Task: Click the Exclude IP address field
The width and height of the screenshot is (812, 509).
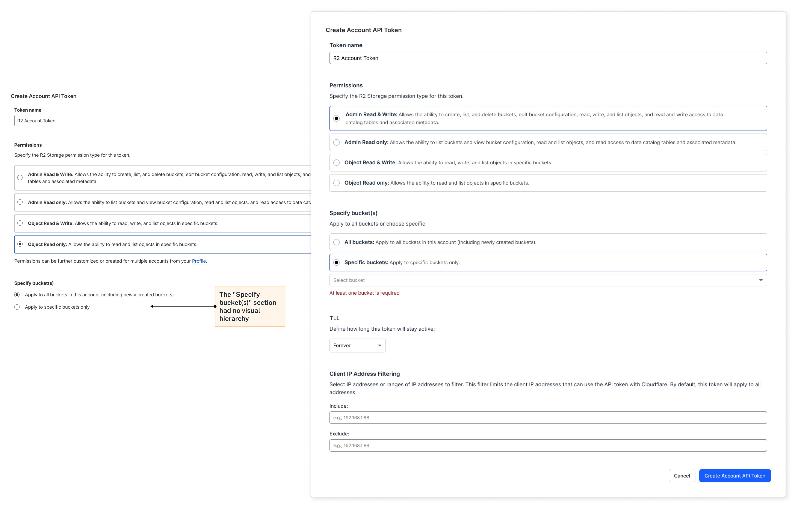Action: coord(548,445)
